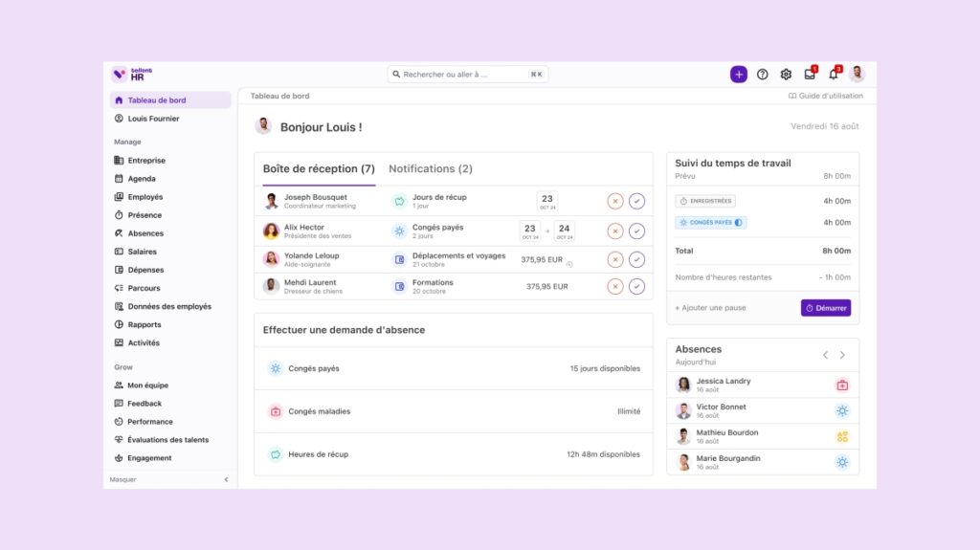The height and width of the screenshot is (550, 980).
Task: Toggle the Enregistrées time tag
Action: click(x=705, y=201)
